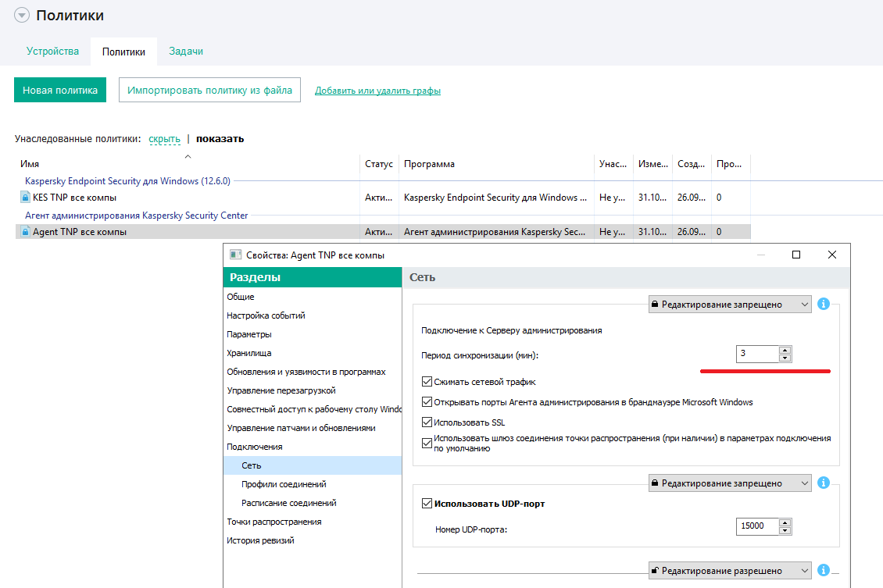Click info icon beside first lock dropdown
Image resolution: width=883 pixels, height=588 pixels.
(823, 304)
